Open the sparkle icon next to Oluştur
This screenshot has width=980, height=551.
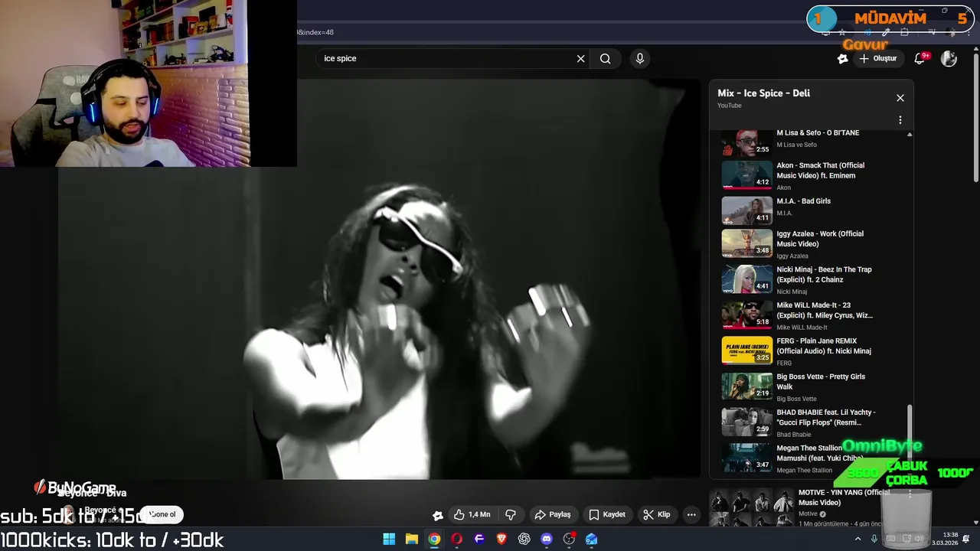coord(843,59)
